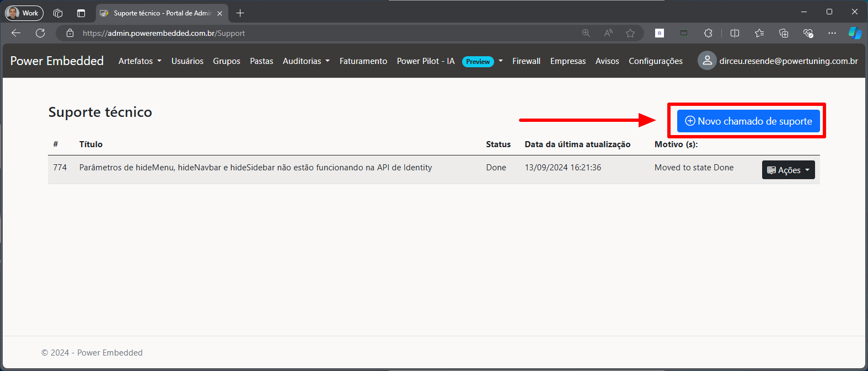The width and height of the screenshot is (868, 371).
Task: Open the tab actions menu icon
Action: click(81, 13)
